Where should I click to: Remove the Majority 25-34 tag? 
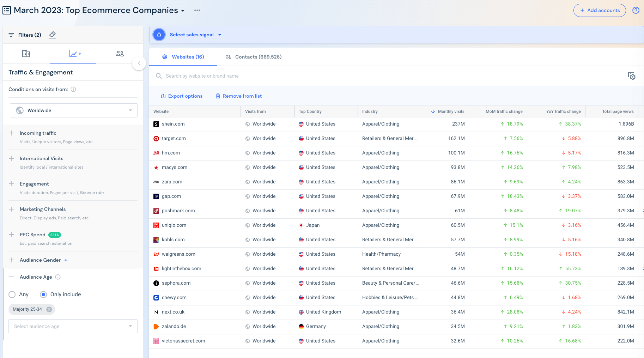tap(49, 309)
